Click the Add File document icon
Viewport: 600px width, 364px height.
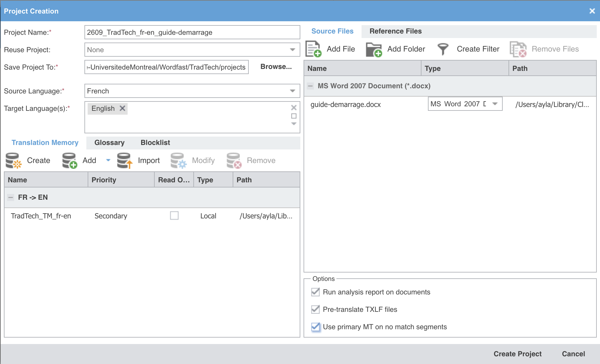tap(313, 49)
